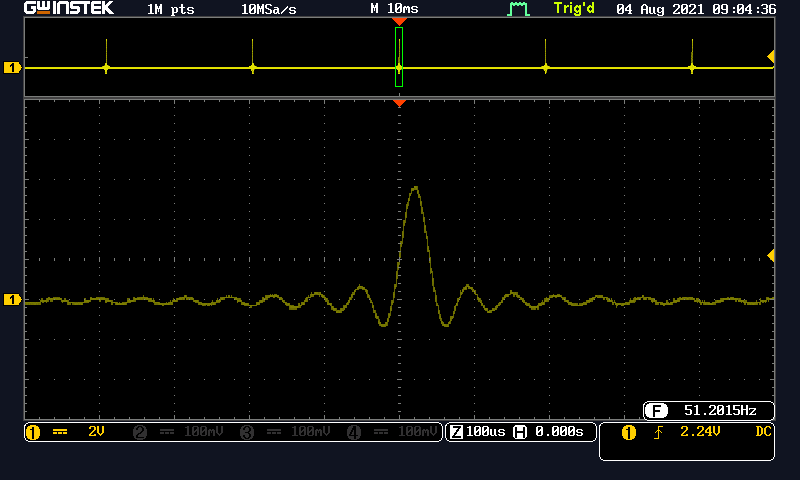The image size is (800, 480).
Task: Enable channel 2 indicator at 100mV
Action: click(x=180, y=432)
